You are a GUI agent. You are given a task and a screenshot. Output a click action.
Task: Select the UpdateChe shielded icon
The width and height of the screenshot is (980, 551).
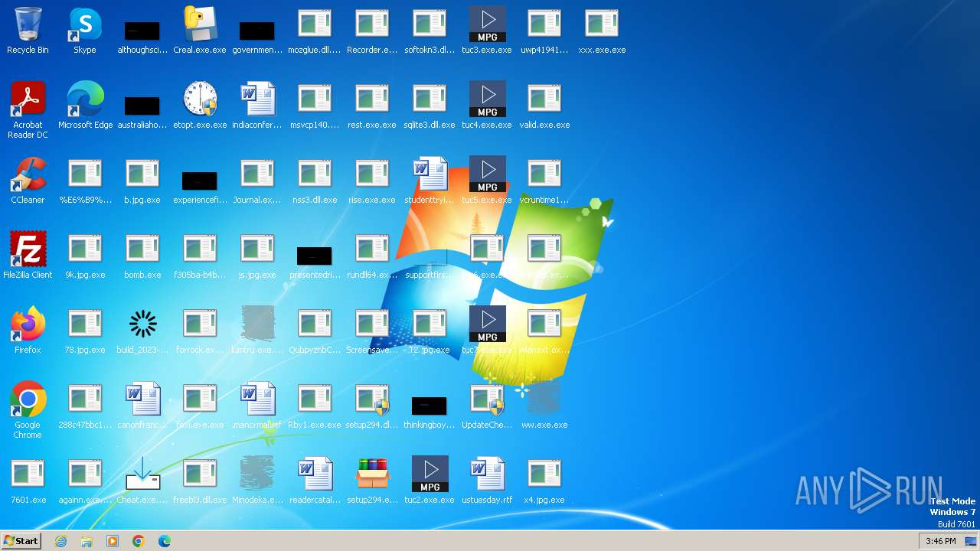point(487,399)
